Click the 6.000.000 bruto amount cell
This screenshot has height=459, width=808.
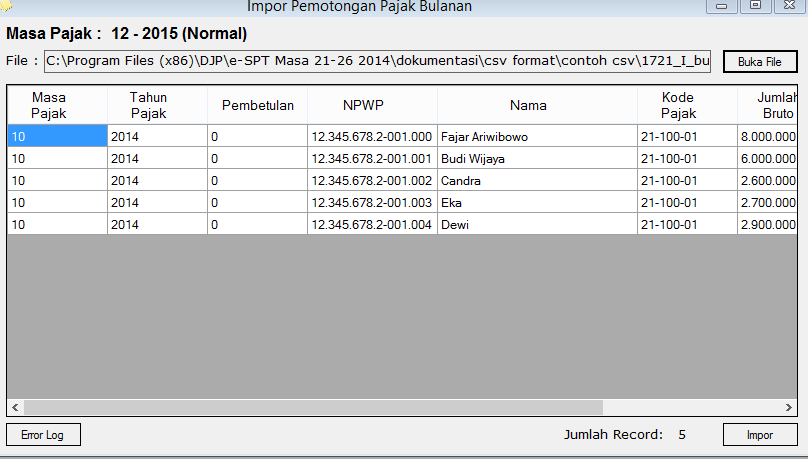click(x=767, y=159)
